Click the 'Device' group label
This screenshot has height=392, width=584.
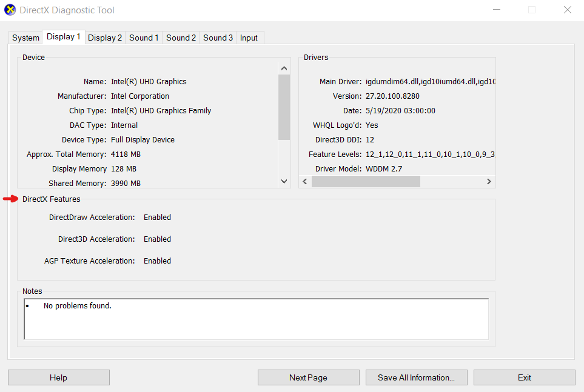(x=33, y=58)
